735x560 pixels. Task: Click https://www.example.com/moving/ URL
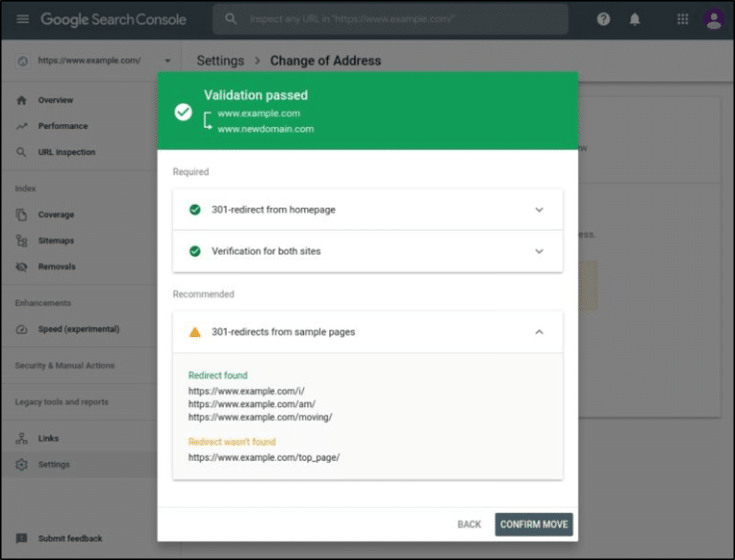tap(261, 417)
